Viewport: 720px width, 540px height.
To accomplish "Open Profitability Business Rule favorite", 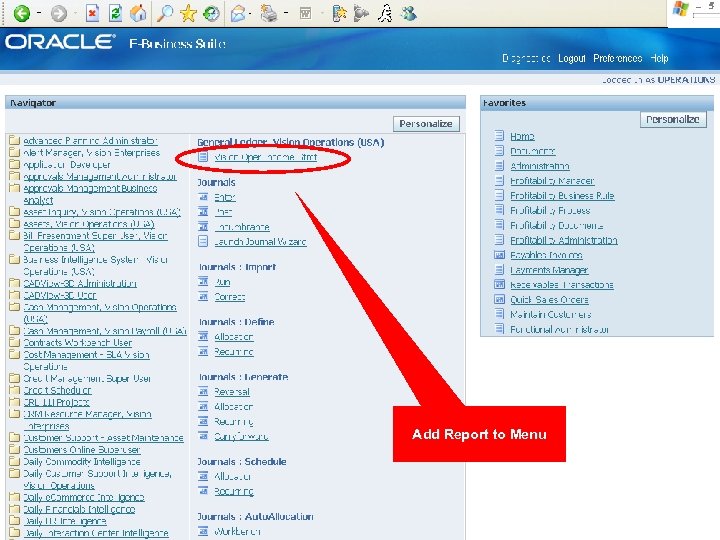I will (x=562, y=196).
